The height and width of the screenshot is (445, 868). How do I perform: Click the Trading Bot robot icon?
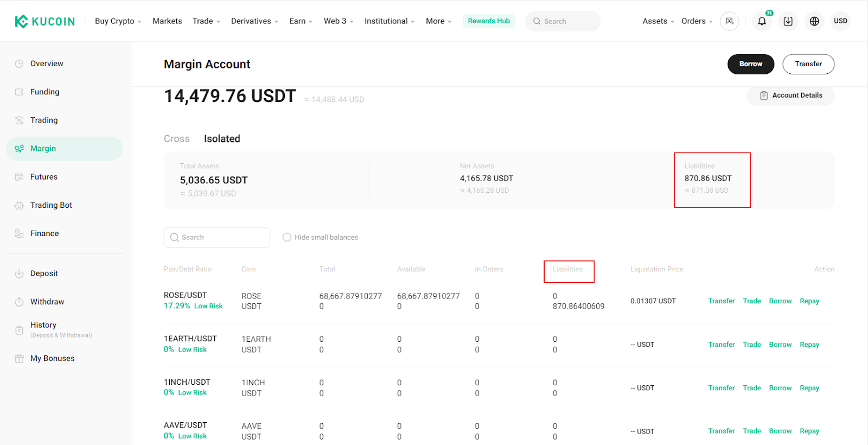click(x=20, y=205)
